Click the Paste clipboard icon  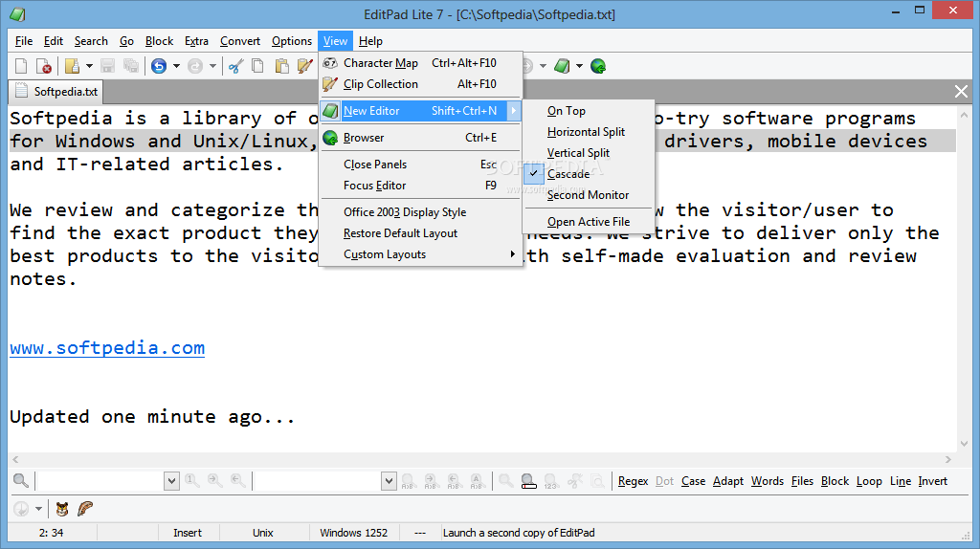pos(282,66)
